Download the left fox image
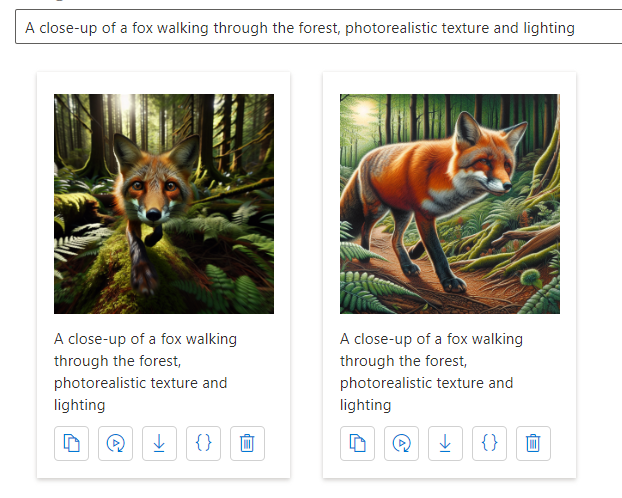622x498 pixels. click(x=159, y=443)
